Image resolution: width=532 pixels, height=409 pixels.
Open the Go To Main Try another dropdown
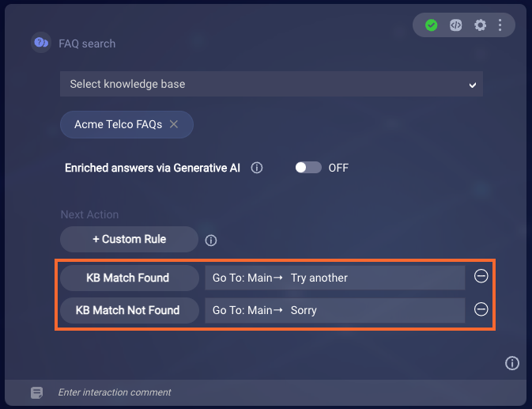coord(335,278)
